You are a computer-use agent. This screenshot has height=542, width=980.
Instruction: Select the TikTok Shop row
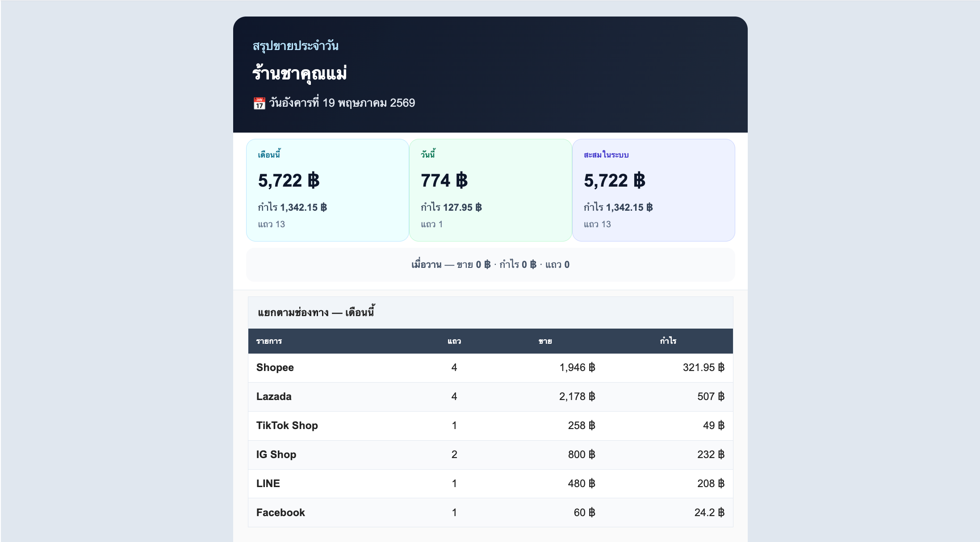pos(490,426)
